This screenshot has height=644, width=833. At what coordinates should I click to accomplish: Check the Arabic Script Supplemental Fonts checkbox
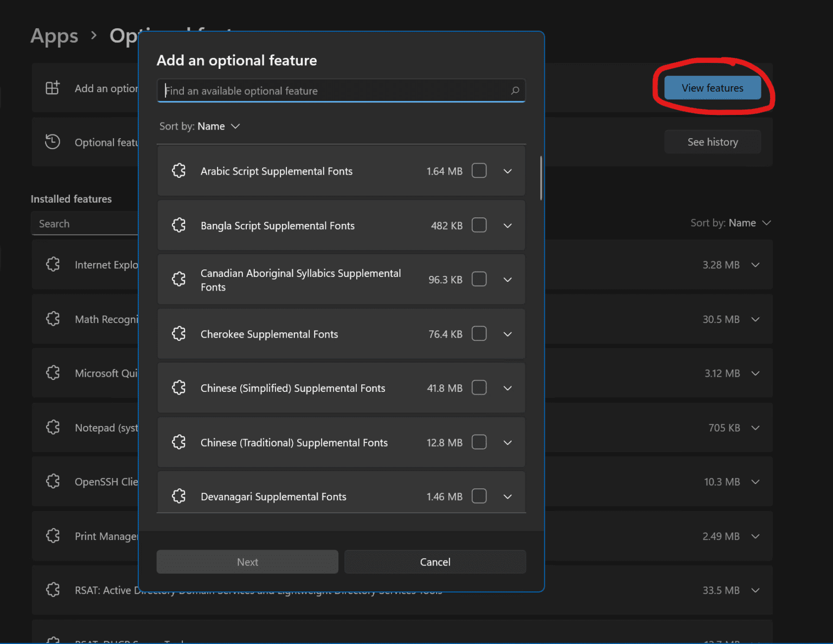479,170
